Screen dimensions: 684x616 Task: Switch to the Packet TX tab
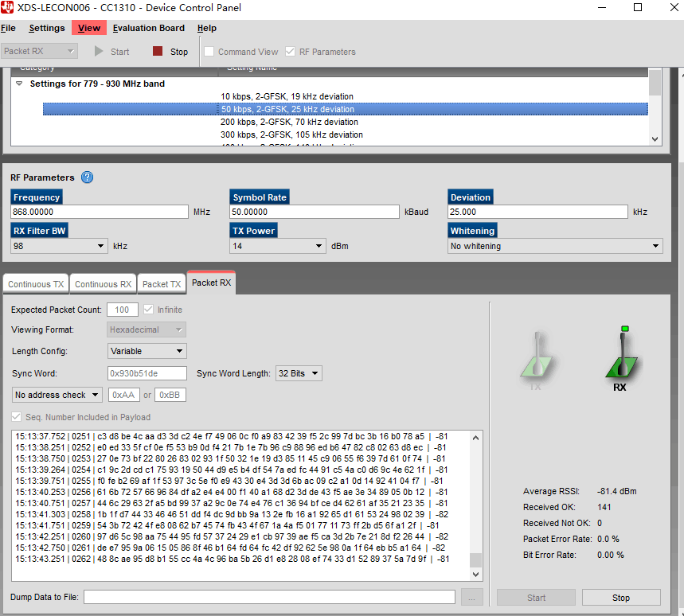(162, 284)
